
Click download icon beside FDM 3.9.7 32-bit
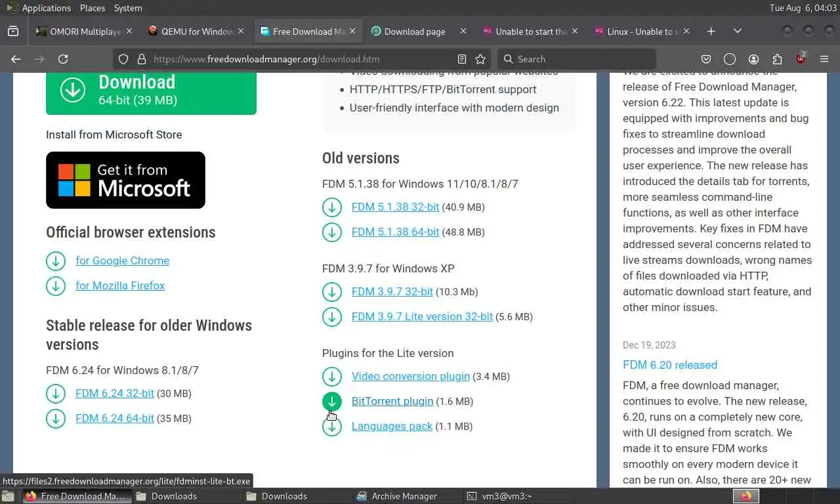click(332, 292)
